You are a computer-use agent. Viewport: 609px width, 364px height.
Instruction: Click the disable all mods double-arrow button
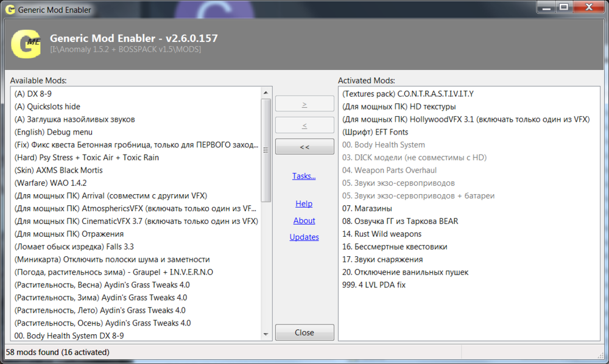304,147
